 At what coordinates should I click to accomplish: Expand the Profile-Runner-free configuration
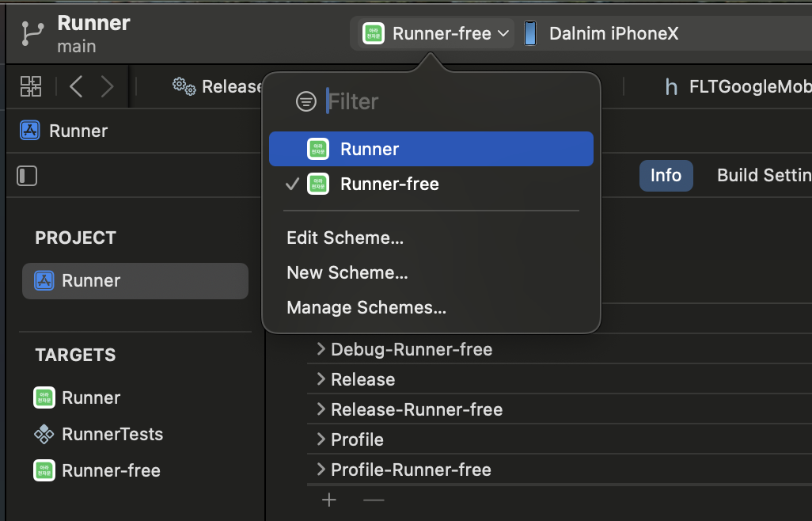click(321, 470)
